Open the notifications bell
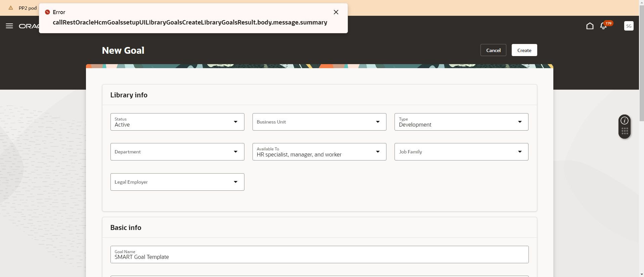Image resolution: width=644 pixels, height=277 pixels. tap(603, 26)
